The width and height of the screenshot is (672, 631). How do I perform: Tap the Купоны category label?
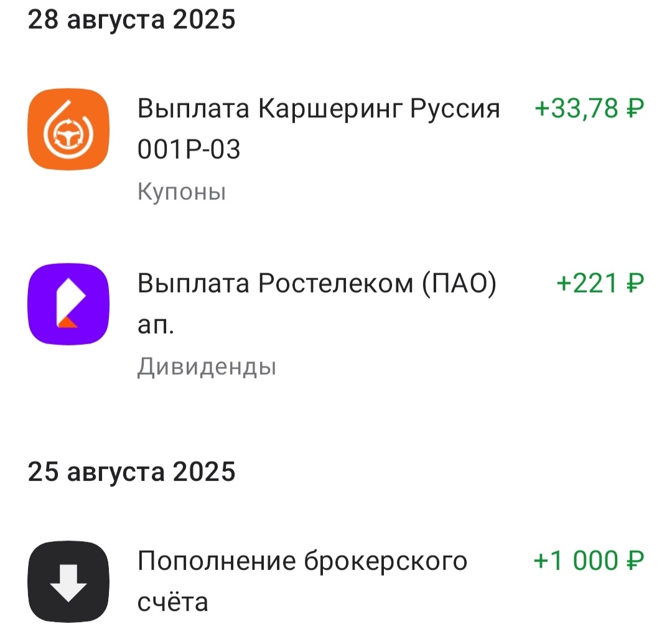[182, 192]
